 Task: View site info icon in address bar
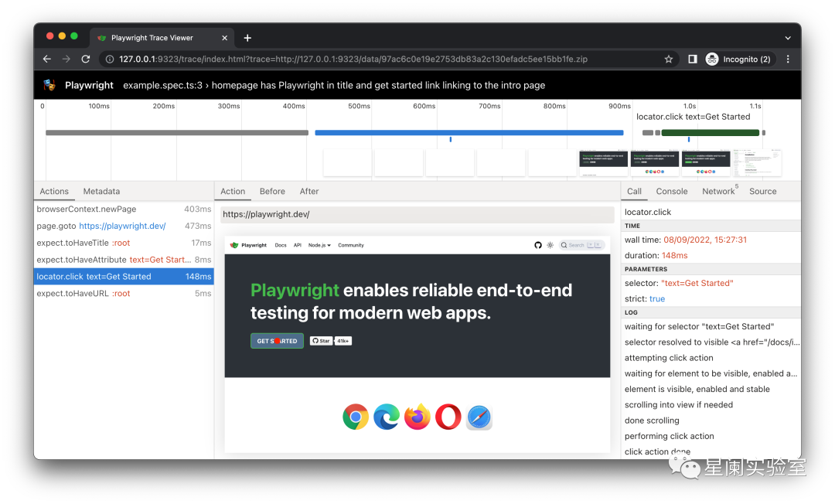pyautogui.click(x=110, y=59)
